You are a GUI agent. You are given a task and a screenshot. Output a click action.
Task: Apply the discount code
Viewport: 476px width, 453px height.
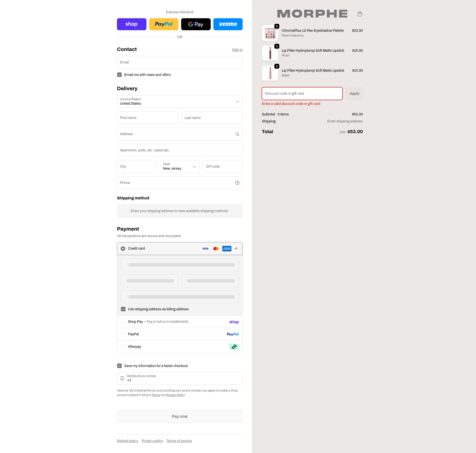coord(354,93)
